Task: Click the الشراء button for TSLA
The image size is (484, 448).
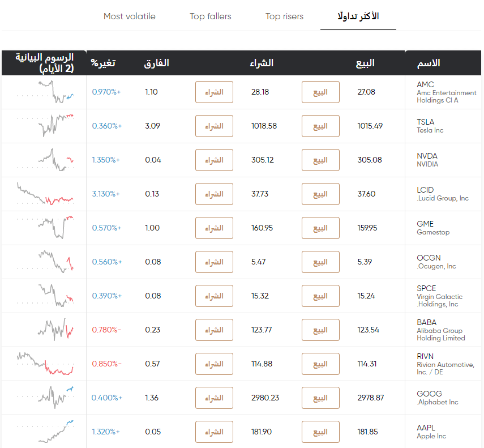Action: 214,126
